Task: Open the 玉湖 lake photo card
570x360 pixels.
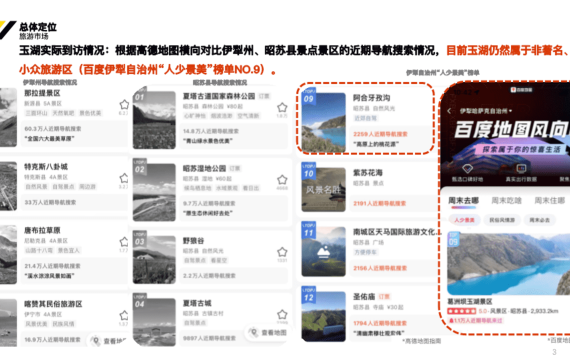Action: tap(509, 264)
